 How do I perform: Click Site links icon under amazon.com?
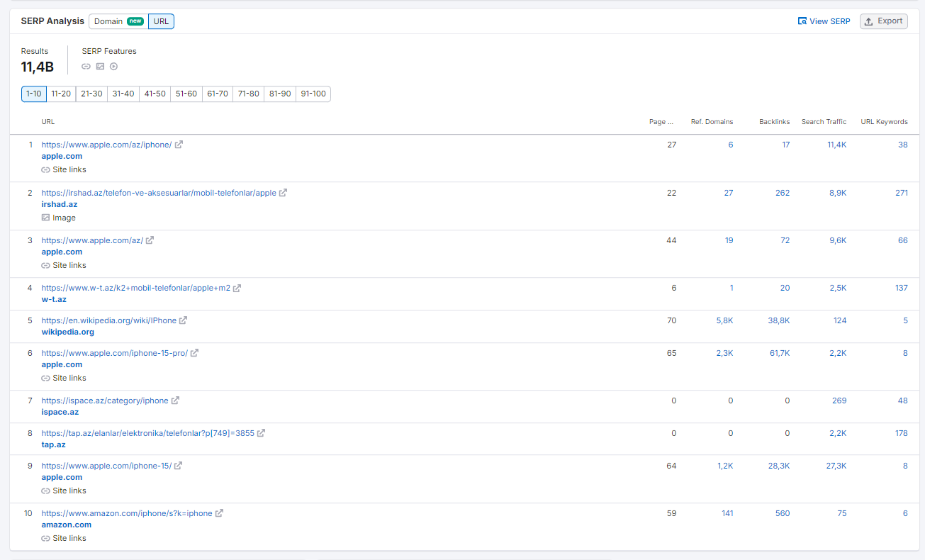[45, 539]
